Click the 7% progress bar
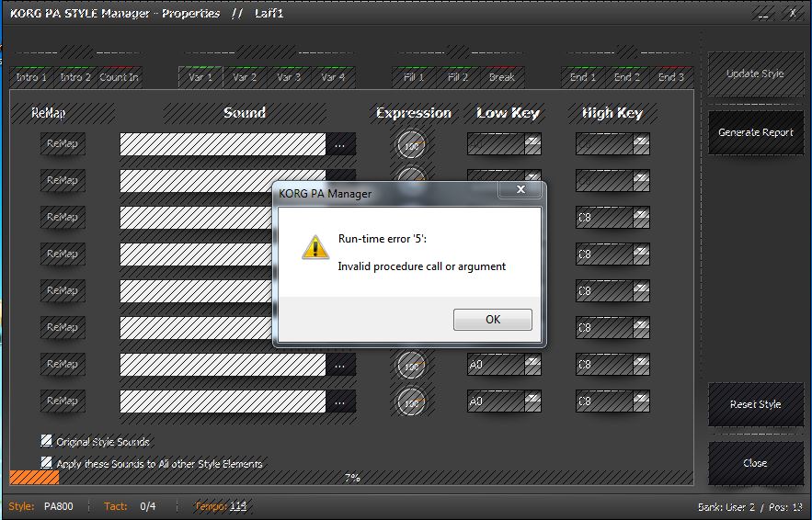812x520 pixels. click(351, 478)
